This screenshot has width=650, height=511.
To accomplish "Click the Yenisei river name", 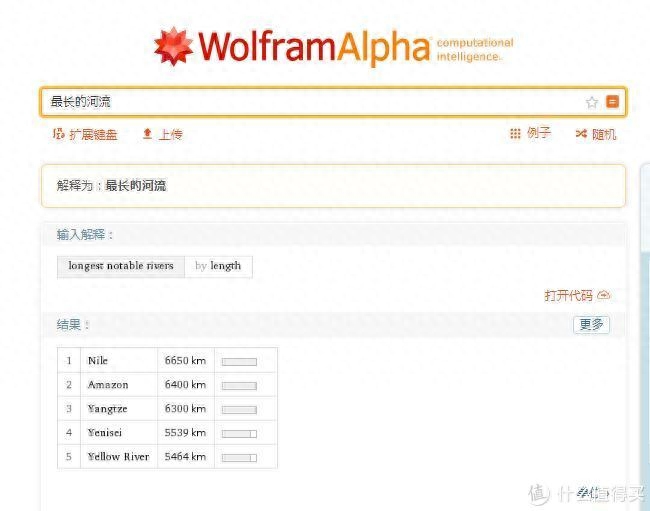I will (x=104, y=433).
